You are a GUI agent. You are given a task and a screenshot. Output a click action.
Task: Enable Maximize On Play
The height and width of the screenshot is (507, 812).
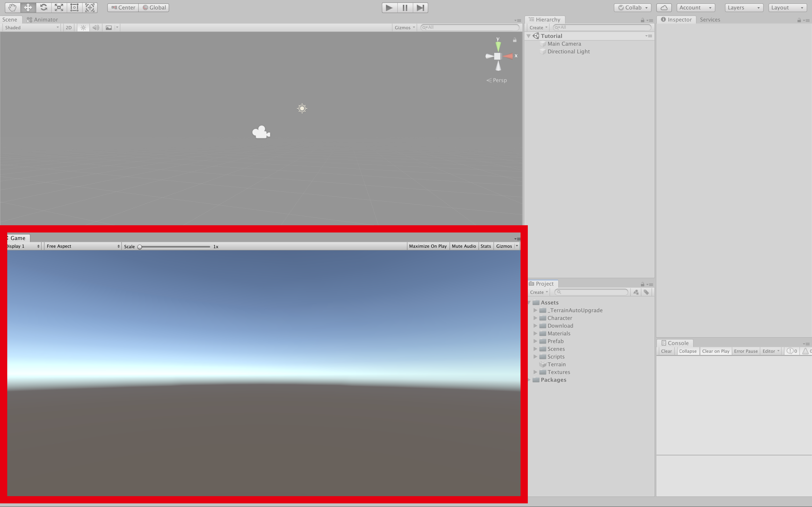point(428,246)
